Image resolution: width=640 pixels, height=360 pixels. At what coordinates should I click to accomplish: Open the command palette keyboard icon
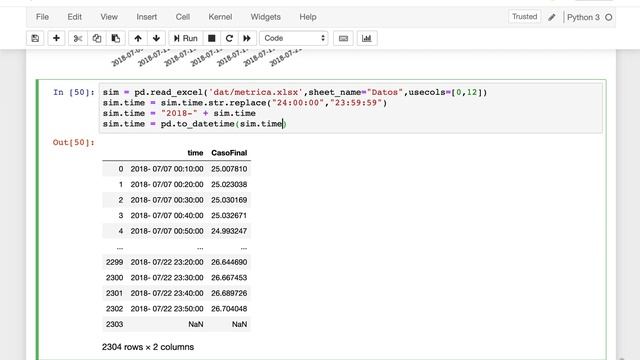click(343, 38)
